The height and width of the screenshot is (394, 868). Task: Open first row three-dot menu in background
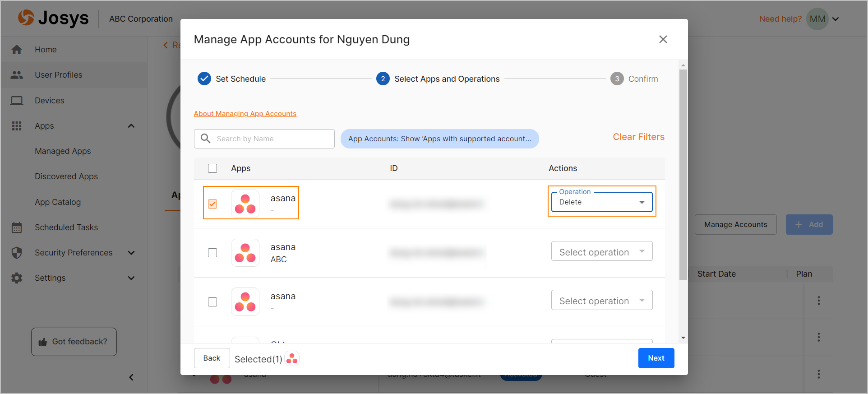point(819,301)
